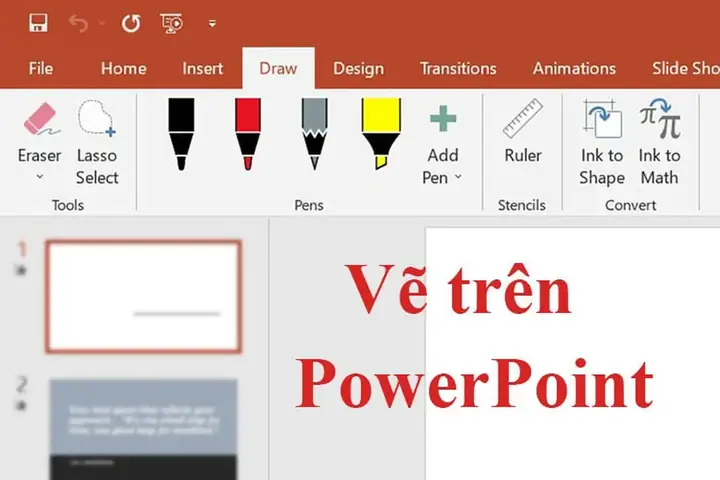720x480 pixels.
Task: Click the Save icon in quick access toolbar
Action: [38, 23]
